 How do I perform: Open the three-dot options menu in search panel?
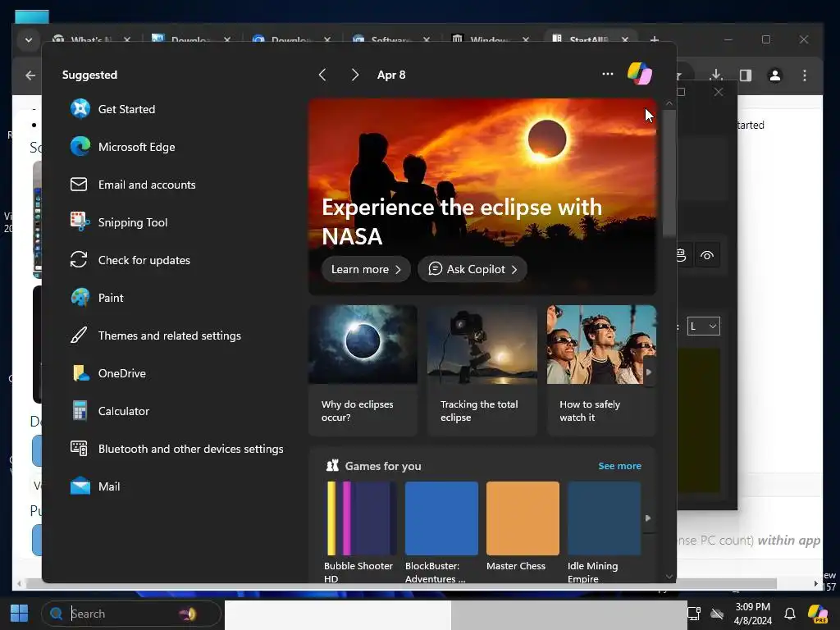[x=608, y=74]
